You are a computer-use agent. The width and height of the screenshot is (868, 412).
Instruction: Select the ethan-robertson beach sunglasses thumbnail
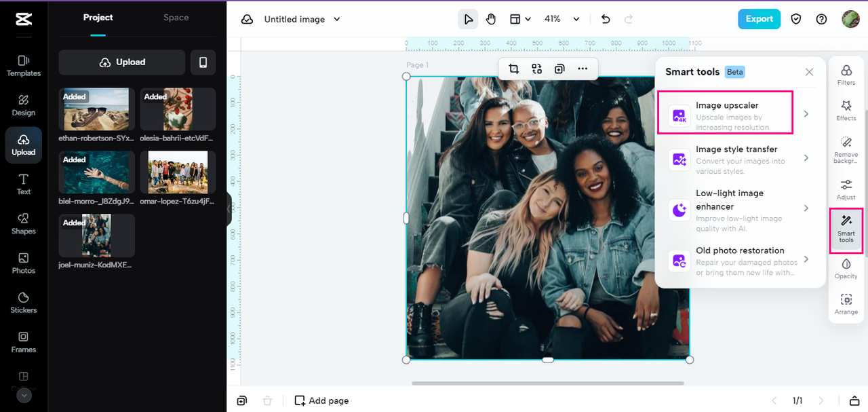[x=96, y=109]
